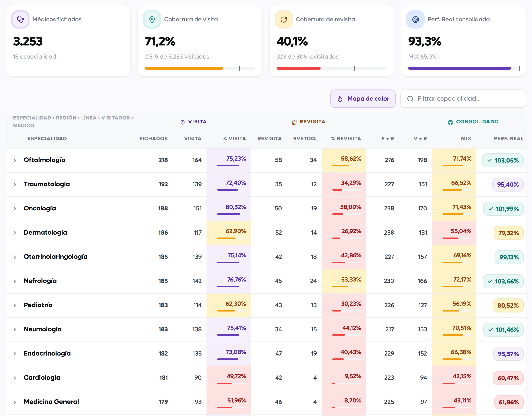Click the 8,70% revisita cell for Medicina General

[344, 402]
